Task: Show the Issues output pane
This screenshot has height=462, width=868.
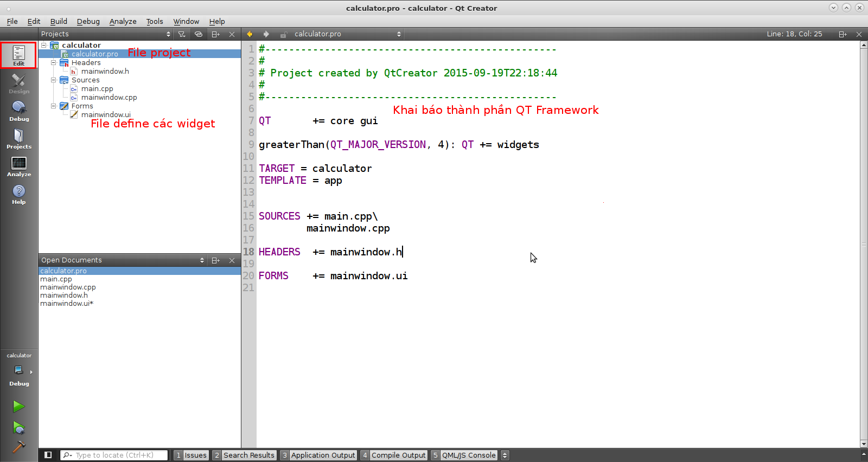Action: pos(191,455)
